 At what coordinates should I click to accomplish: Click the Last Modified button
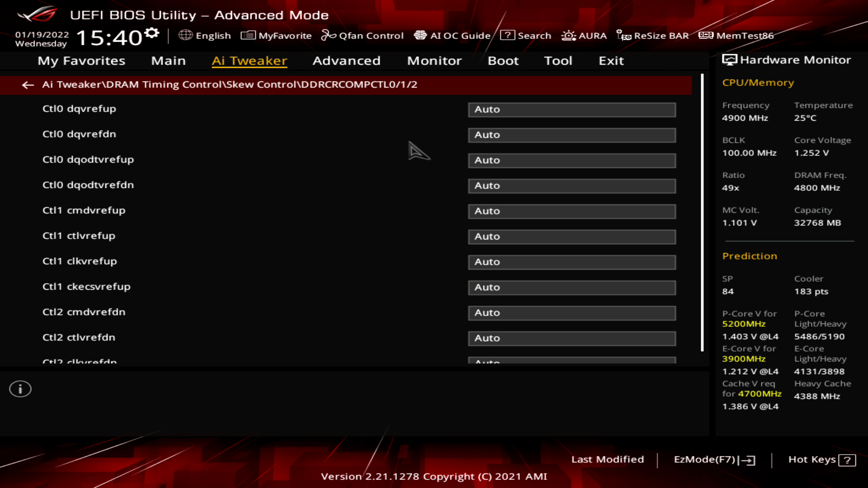tap(608, 460)
